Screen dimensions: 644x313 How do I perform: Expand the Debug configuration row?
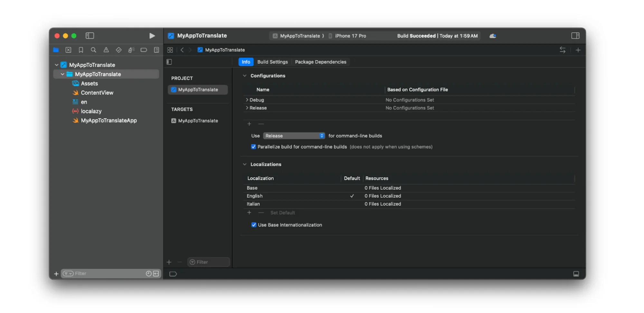[x=247, y=100]
